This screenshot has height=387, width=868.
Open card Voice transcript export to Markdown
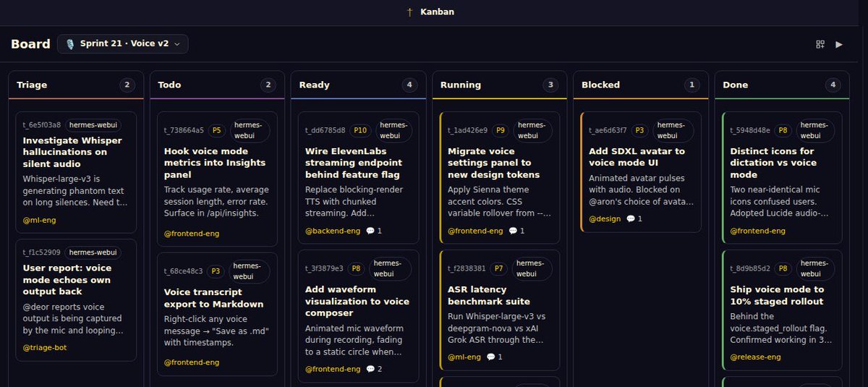[217, 313]
